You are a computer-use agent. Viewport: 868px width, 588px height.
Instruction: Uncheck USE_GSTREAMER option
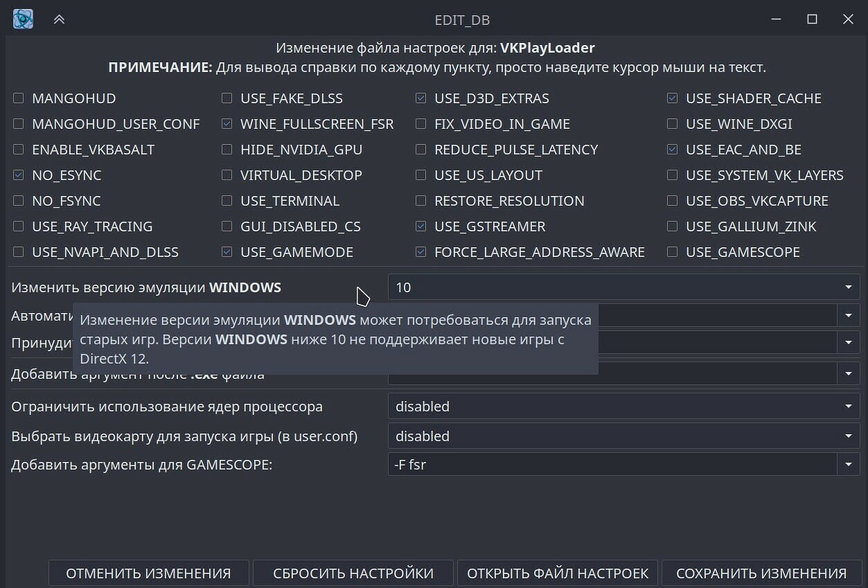pos(421,226)
